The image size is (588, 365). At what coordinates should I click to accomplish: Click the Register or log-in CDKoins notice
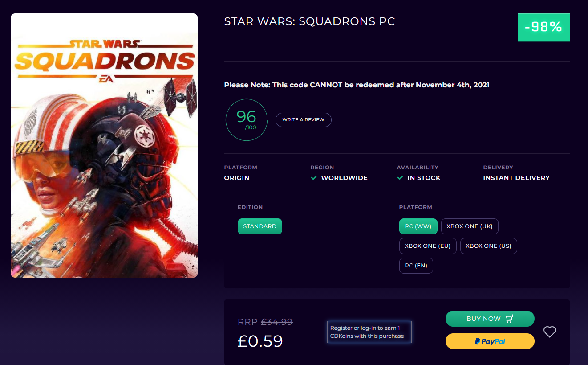tap(369, 332)
